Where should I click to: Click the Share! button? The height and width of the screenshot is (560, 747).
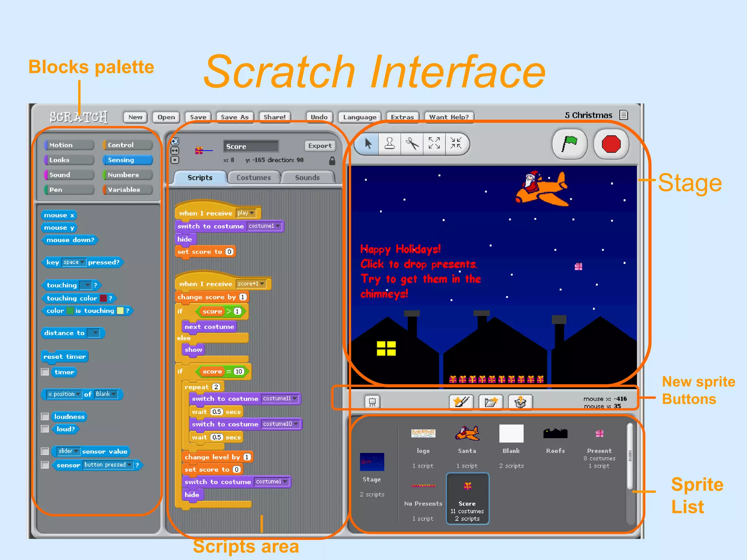[275, 117]
